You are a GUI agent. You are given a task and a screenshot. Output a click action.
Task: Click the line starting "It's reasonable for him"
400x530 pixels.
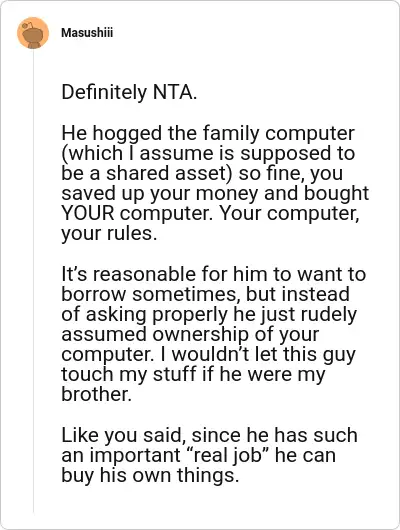(213, 274)
